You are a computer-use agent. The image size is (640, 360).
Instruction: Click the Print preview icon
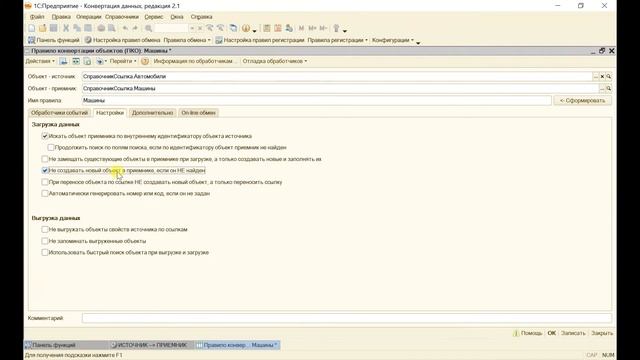click(111, 28)
